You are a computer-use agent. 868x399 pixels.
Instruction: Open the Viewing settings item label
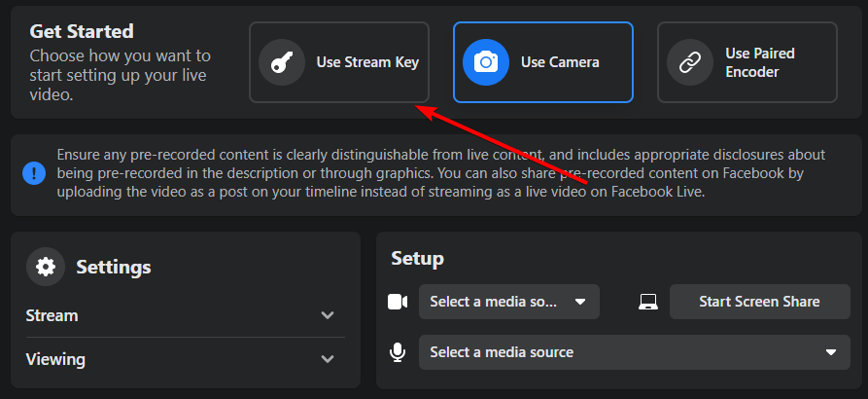point(55,359)
